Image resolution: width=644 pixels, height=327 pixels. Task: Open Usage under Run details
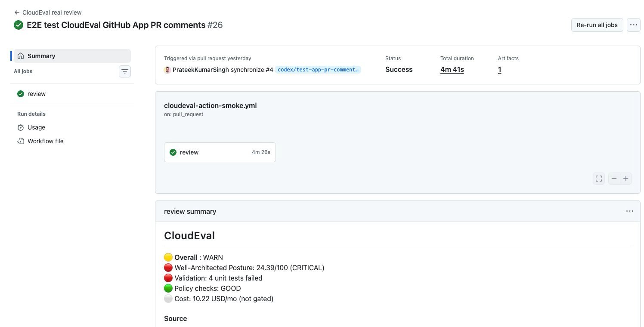point(72,127)
